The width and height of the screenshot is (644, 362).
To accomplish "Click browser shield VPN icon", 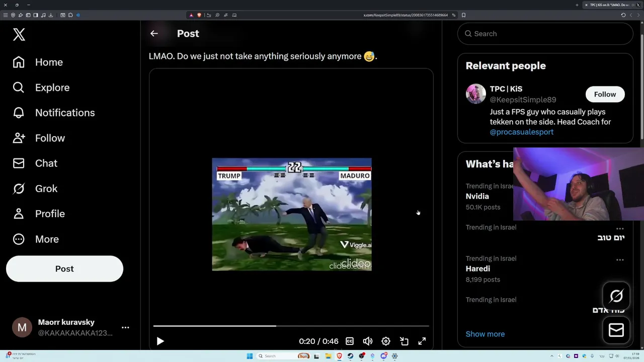I will pyautogui.click(x=13, y=15).
